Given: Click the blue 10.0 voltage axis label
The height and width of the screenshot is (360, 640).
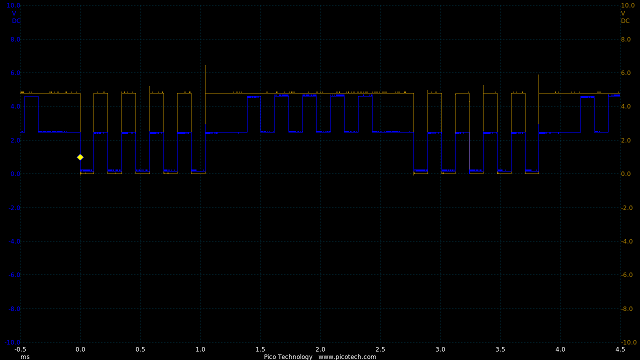Looking at the screenshot, I should tap(13, 5).
